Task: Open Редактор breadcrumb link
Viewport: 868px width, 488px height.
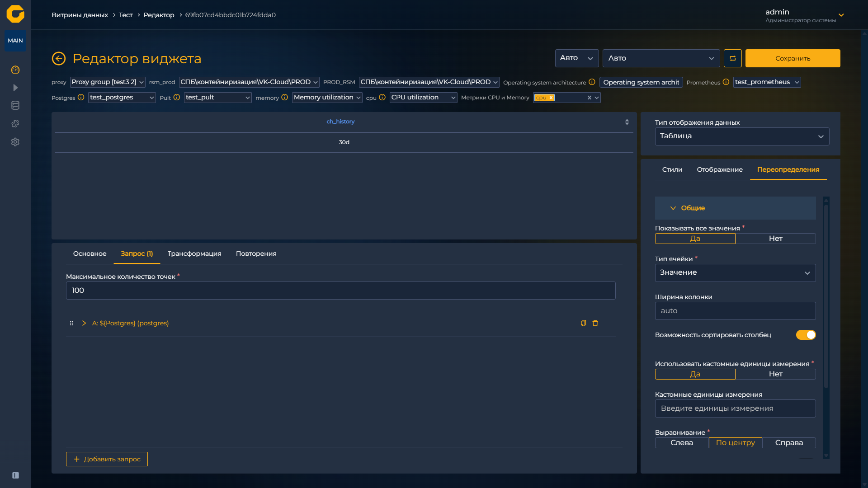Action: [159, 15]
